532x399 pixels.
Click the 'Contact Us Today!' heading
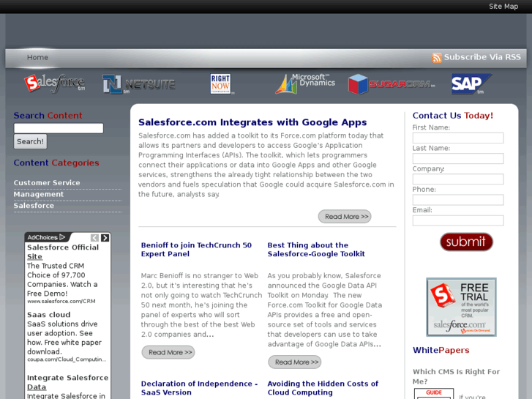click(x=453, y=116)
